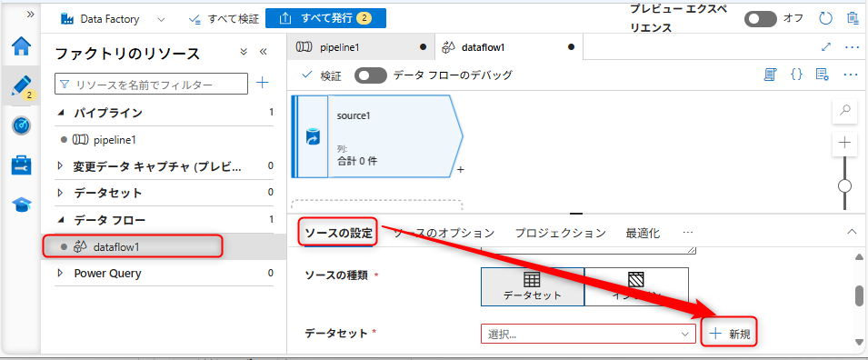Expand all resources with double-down chevron
The height and width of the screenshot is (360, 868).
pyautogui.click(x=244, y=52)
